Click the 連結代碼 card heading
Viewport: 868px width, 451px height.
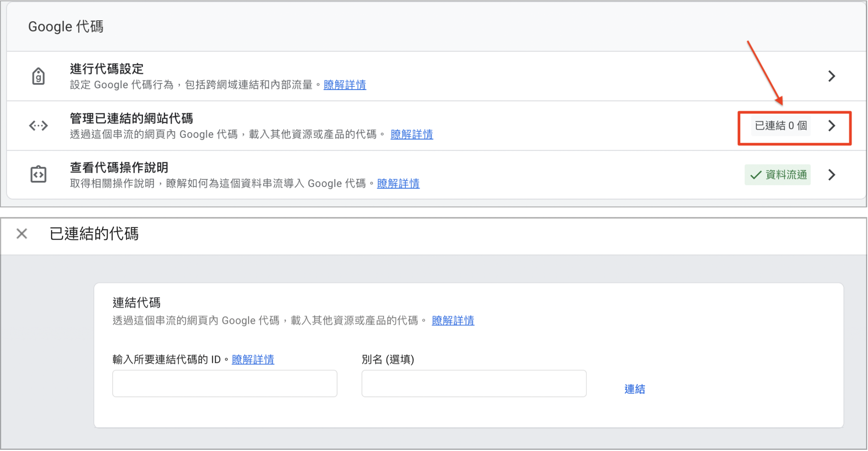click(x=136, y=302)
